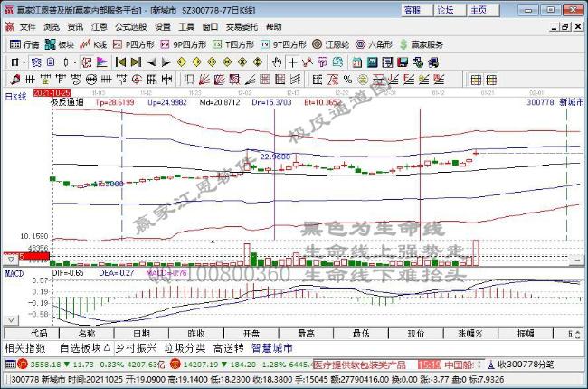588x389 pixels.
Task: Click the 22.9600 price marker
Action: (275, 157)
